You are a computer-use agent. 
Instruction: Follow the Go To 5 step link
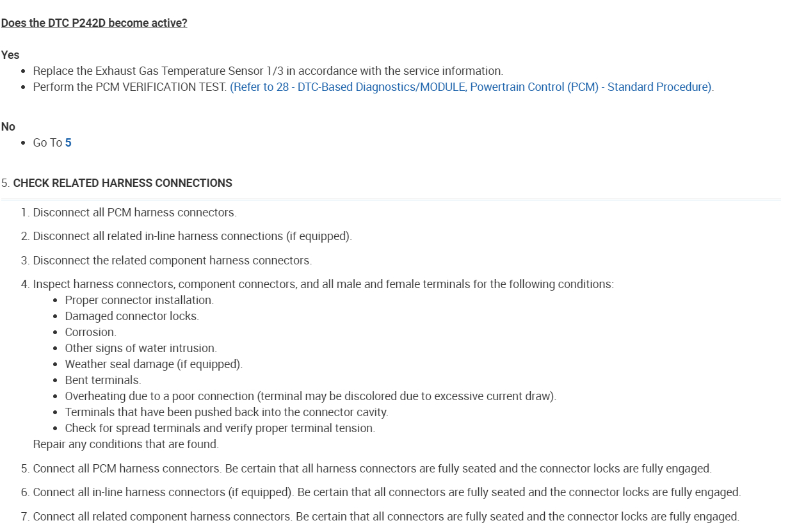click(x=68, y=143)
